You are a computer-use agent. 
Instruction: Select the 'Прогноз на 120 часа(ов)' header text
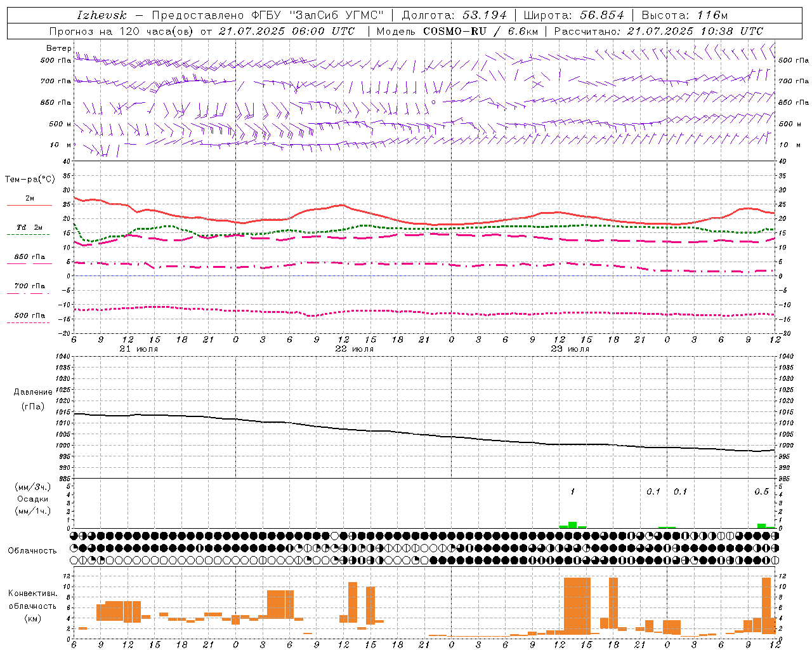click(x=122, y=31)
